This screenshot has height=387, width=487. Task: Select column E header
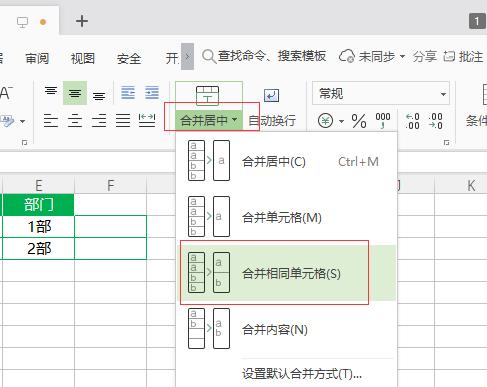click(39, 185)
